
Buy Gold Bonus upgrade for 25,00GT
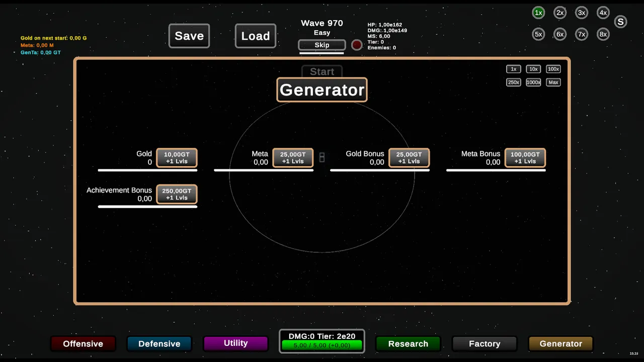click(409, 158)
